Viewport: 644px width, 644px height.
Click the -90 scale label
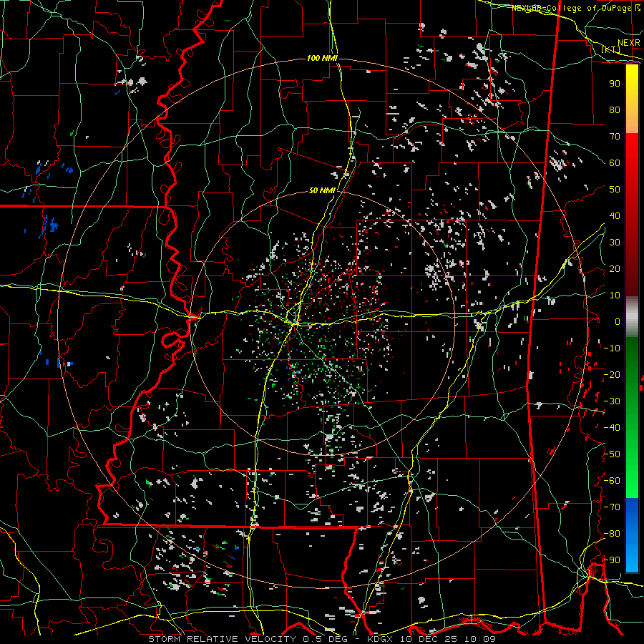tap(612, 560)
